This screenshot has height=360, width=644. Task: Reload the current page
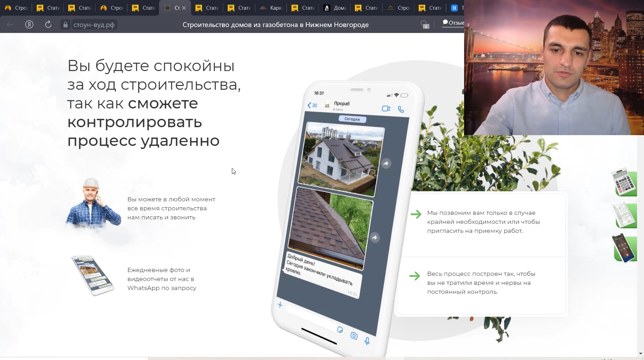pyautogui.click(x=48, y=25)
